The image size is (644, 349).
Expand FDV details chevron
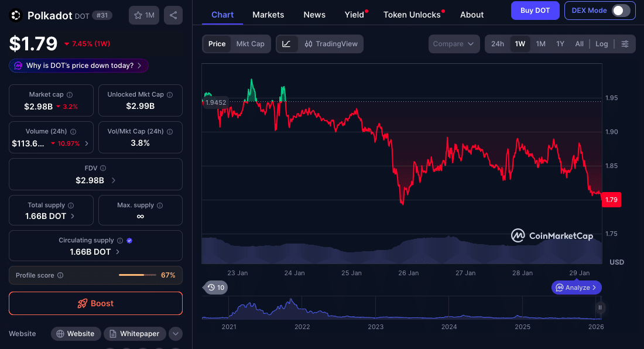point(114,180)
